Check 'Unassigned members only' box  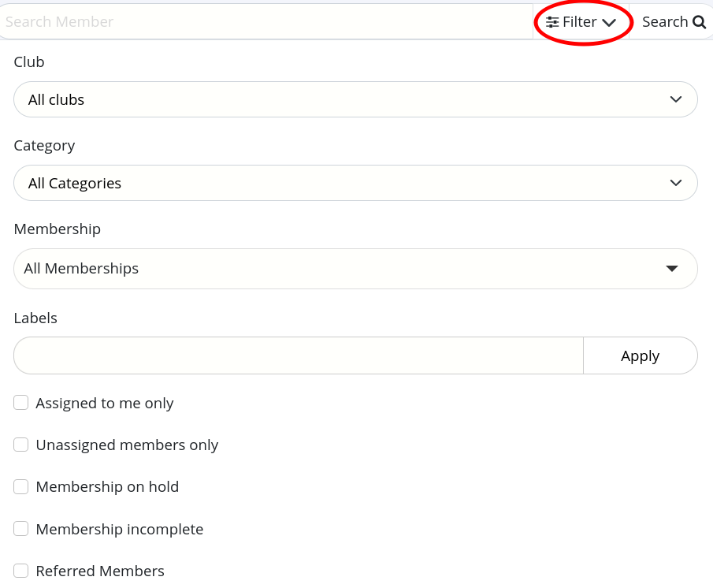coord(21,445)
